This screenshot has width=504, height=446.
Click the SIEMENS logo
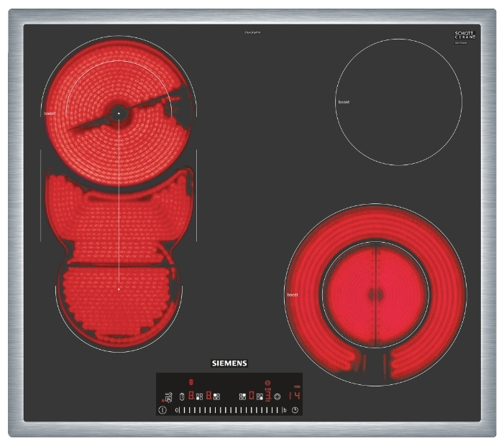pos(229,363)
